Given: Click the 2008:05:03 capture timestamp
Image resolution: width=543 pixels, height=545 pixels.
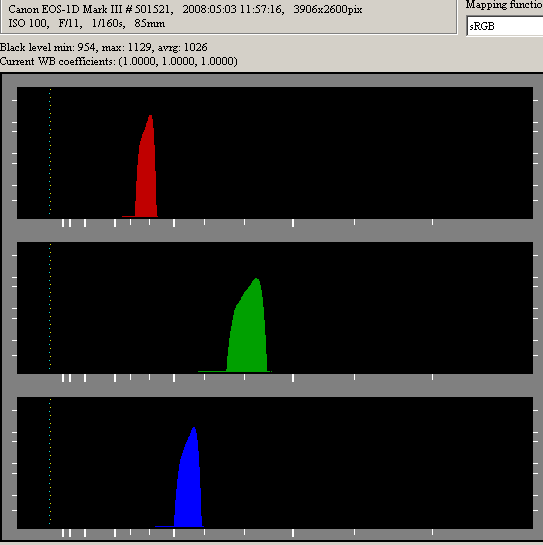Looking at the screenshot, I should coord(233,9).
